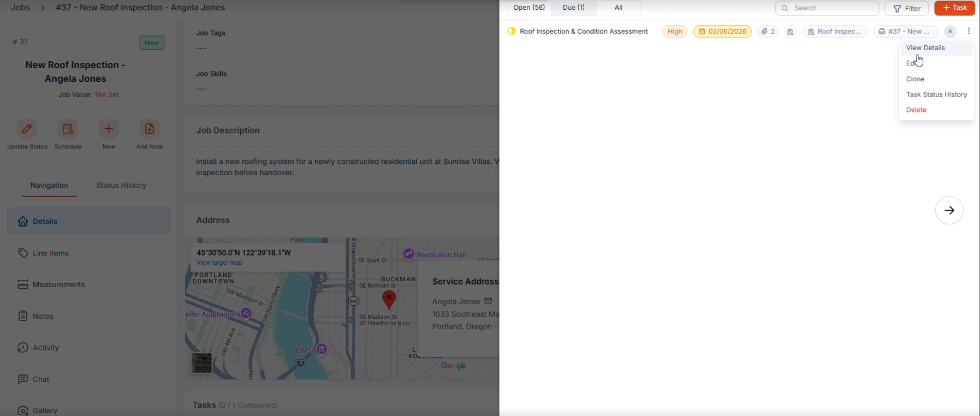Choose Task Status History in the menu

click(x=936, y=94)
